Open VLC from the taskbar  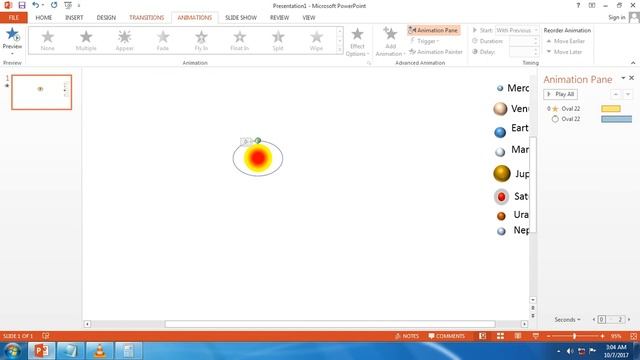[x=99, y=351]
